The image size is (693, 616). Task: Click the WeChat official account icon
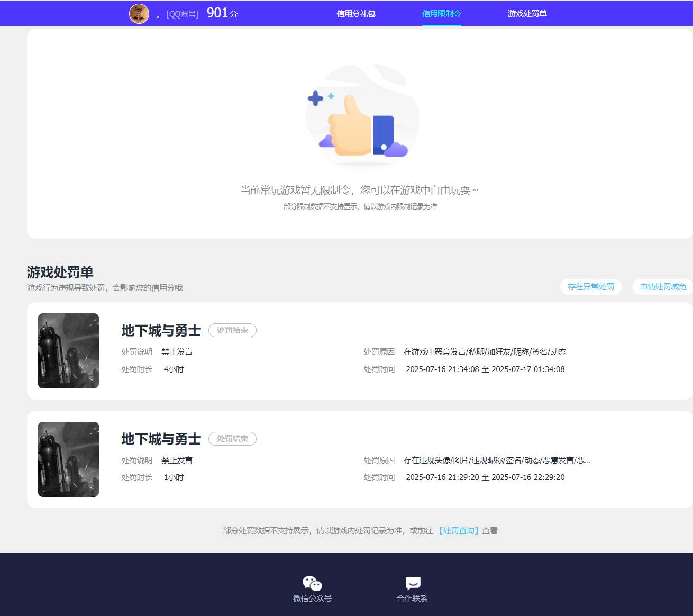312,583
